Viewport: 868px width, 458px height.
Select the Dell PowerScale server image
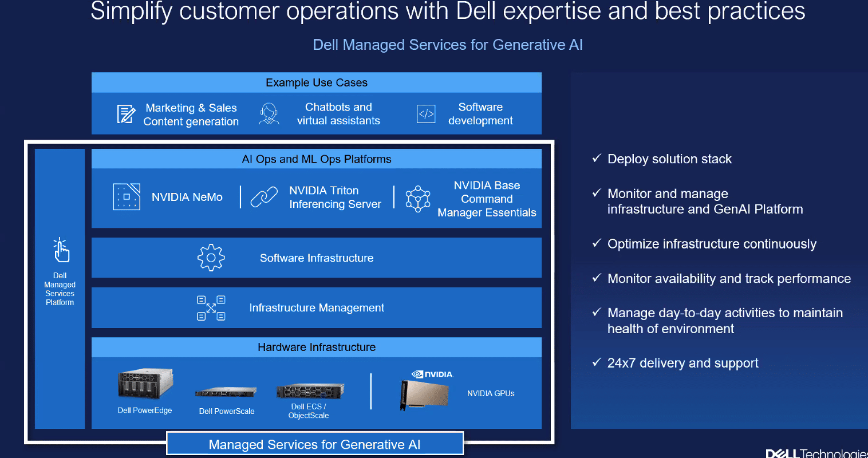(x=226, y=392)
